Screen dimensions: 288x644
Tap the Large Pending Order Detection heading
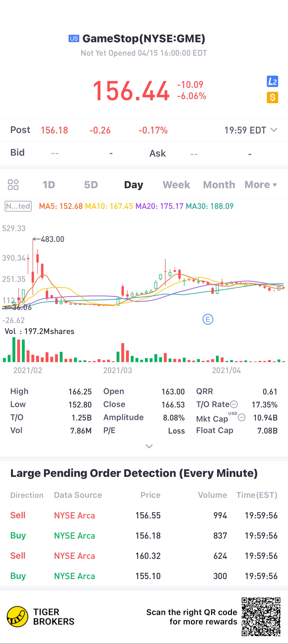(134, 473)
